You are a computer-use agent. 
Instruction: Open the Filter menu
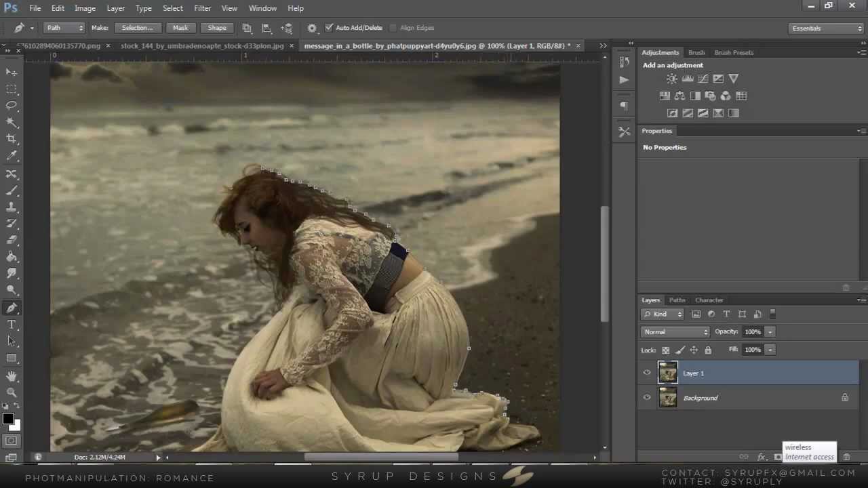point(202,8)
